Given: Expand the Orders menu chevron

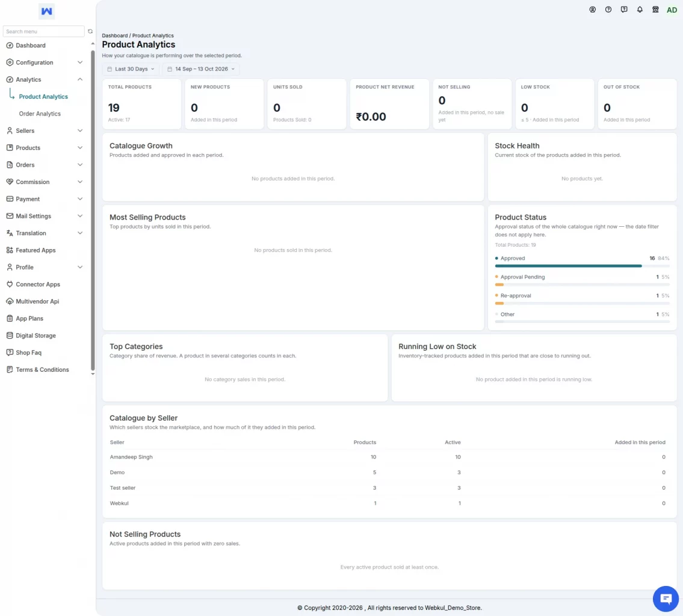Looking at the screenshot, I should [80, 165].
